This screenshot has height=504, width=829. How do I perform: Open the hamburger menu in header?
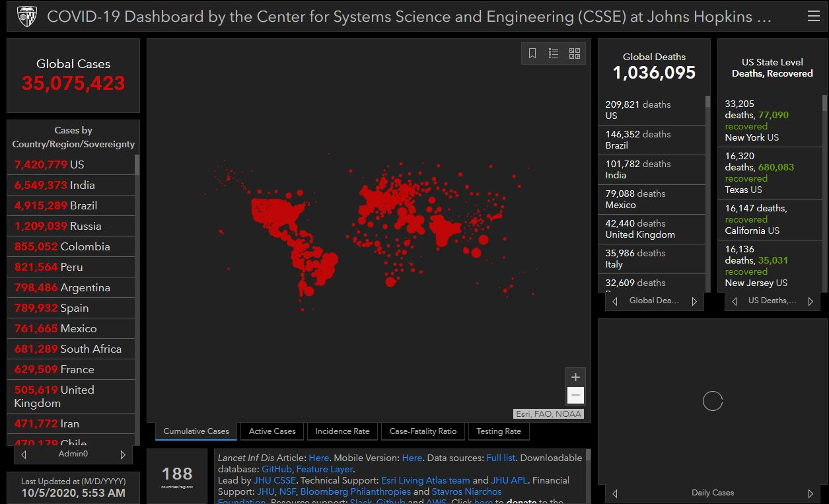(x=813, y=17)
